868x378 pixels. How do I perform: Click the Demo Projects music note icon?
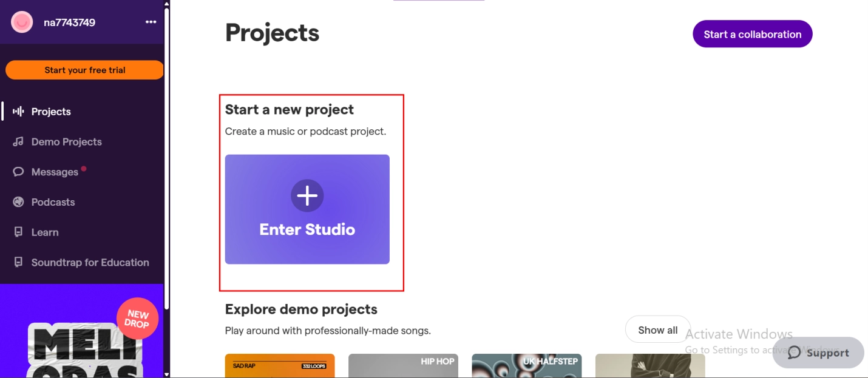[x=19, y=142]
